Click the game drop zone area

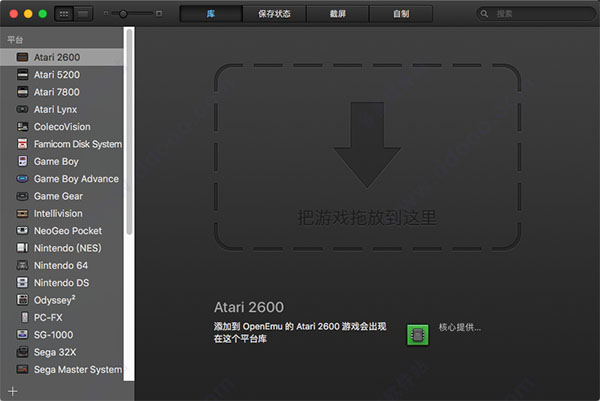pos(367,157)
